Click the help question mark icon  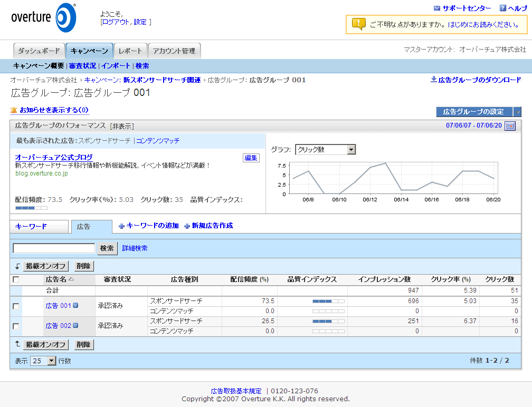(x=503, y=8)
